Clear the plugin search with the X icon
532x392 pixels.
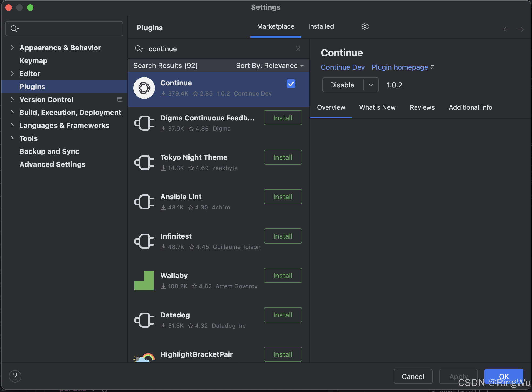pos(298,49)
